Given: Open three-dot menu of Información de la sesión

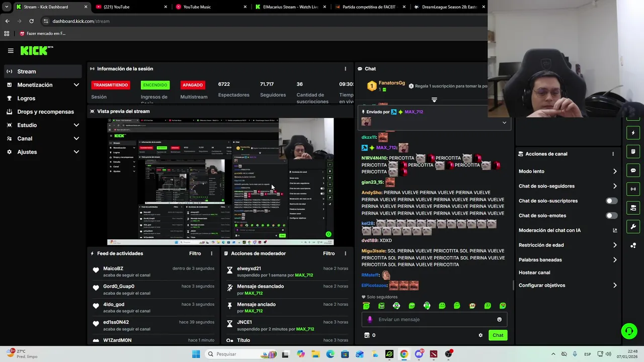Looking at the screenshot, I should 345,69.
